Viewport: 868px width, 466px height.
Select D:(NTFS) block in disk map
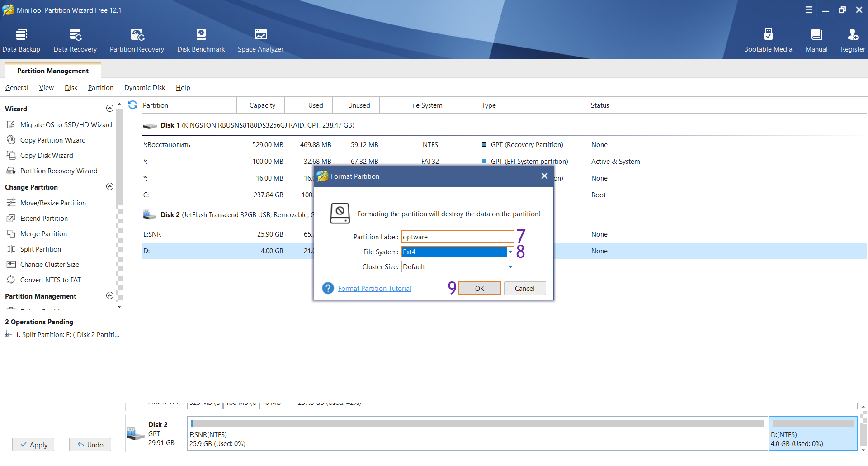coord(813,433)
